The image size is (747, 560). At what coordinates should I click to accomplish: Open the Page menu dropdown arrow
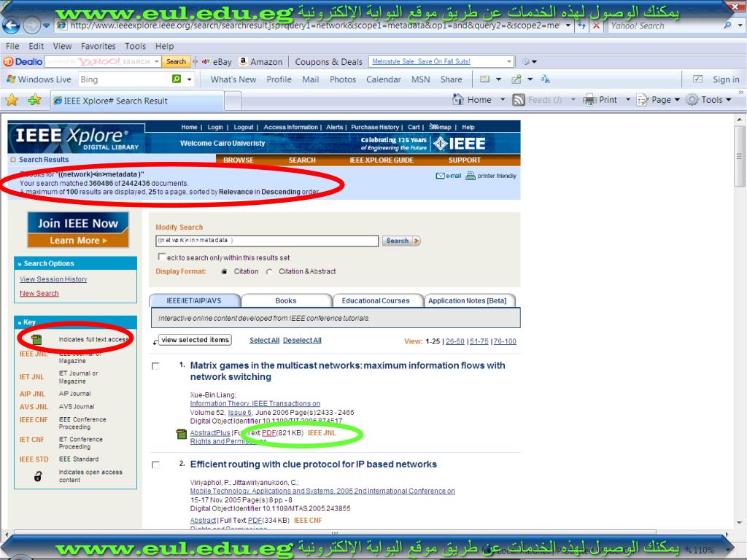point(677,99)
